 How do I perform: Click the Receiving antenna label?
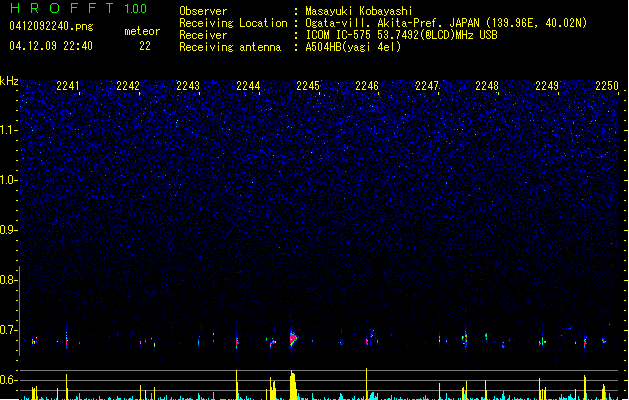pos(230,47)
